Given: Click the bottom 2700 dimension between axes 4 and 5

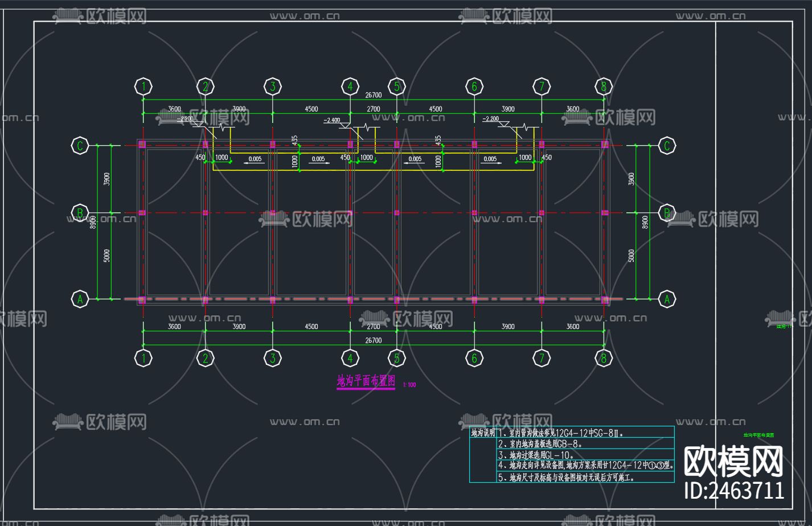Looking at the screenshot, I should click(374, 327).
